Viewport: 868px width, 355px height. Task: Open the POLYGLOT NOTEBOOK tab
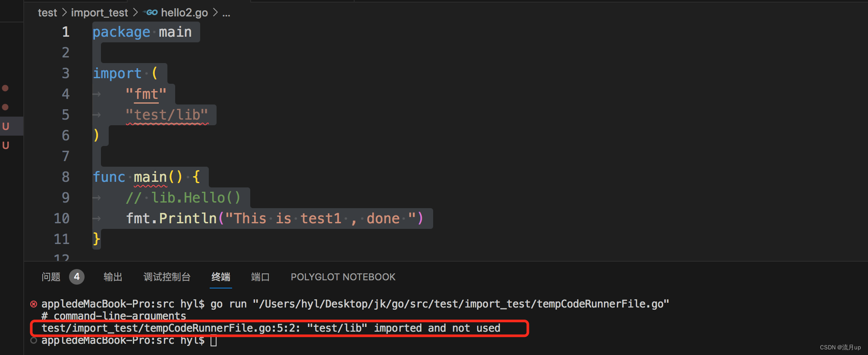[x=343, y=277]
